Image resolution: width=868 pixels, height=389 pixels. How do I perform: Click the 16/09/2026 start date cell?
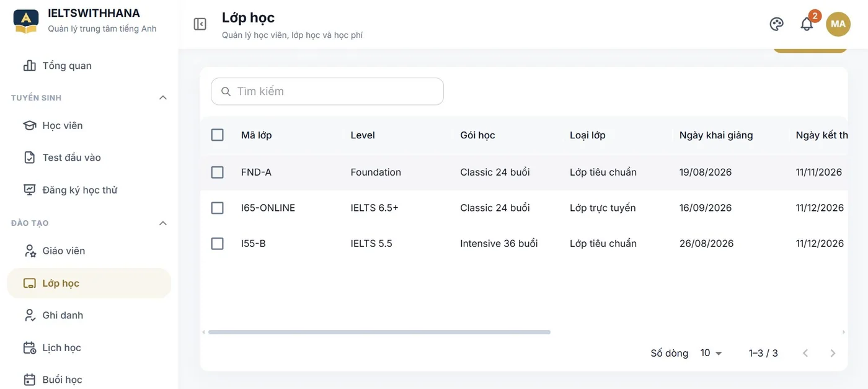[706, 208]
